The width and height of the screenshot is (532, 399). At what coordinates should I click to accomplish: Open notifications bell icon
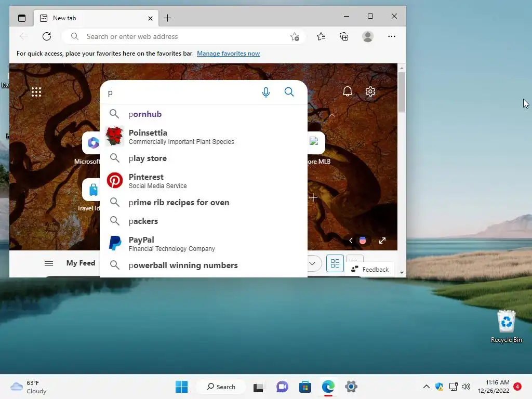point(348,91)
